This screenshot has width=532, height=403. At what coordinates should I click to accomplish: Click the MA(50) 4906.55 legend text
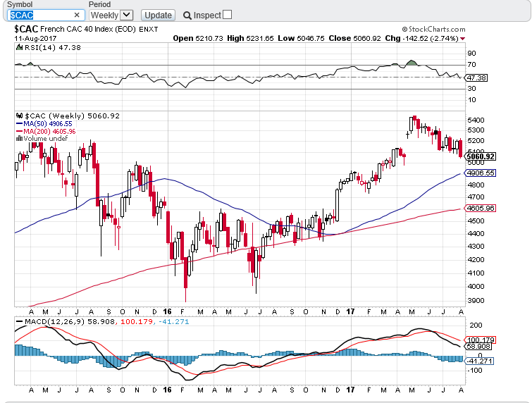click(48, 124)
